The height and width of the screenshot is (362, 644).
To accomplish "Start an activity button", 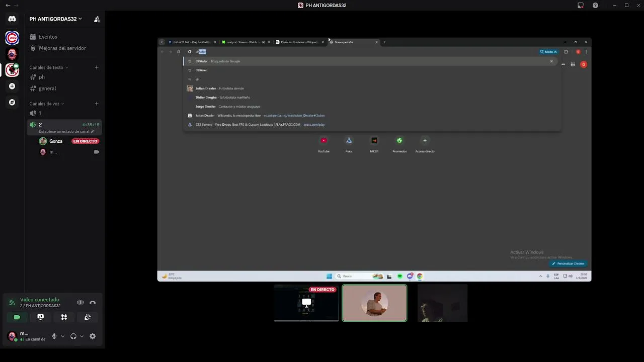I will point(64,317).
